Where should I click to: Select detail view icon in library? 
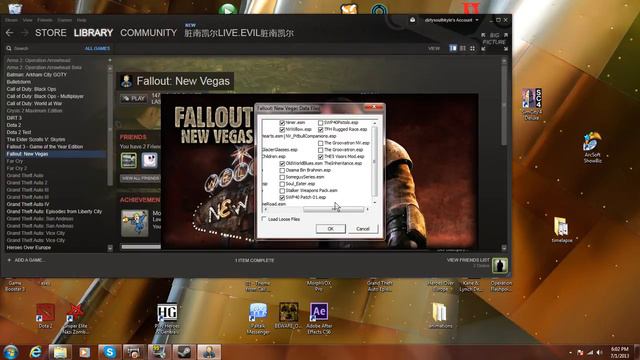[x=453, y=48]
